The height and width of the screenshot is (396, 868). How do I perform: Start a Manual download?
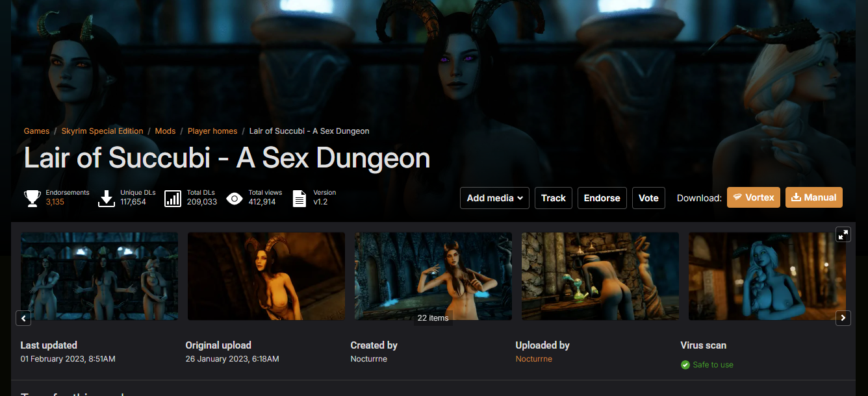click(814, 197)
